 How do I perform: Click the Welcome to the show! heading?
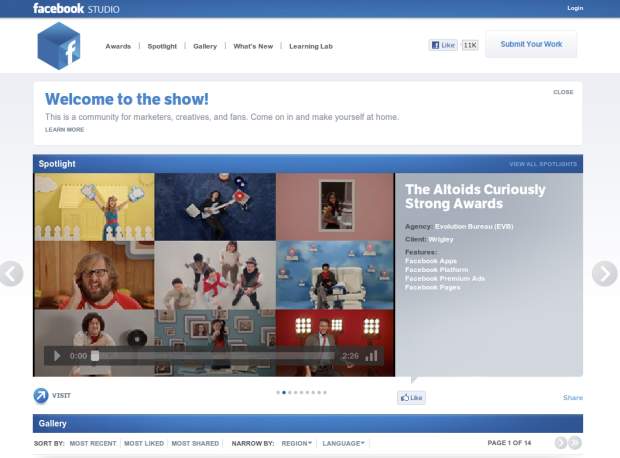(127, 99)
